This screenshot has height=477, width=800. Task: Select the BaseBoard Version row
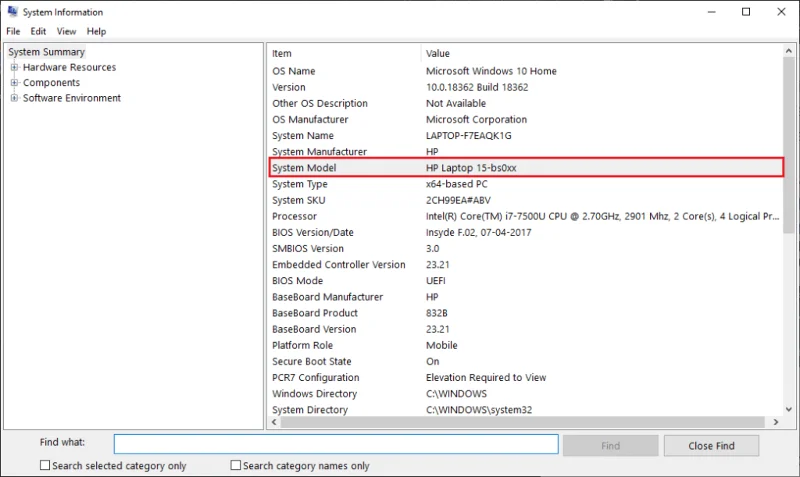526,330
